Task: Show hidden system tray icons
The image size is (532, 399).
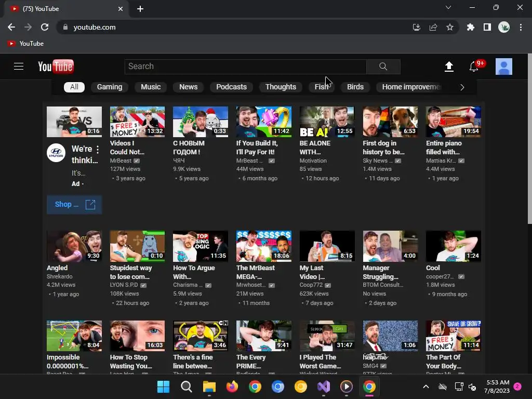Action: pos(426,387)
